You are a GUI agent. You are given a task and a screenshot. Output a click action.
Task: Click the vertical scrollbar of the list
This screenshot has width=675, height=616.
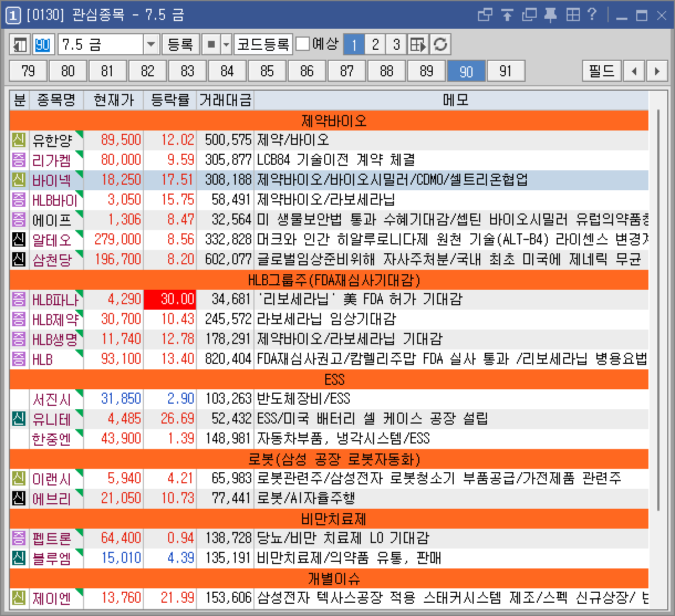658,310
